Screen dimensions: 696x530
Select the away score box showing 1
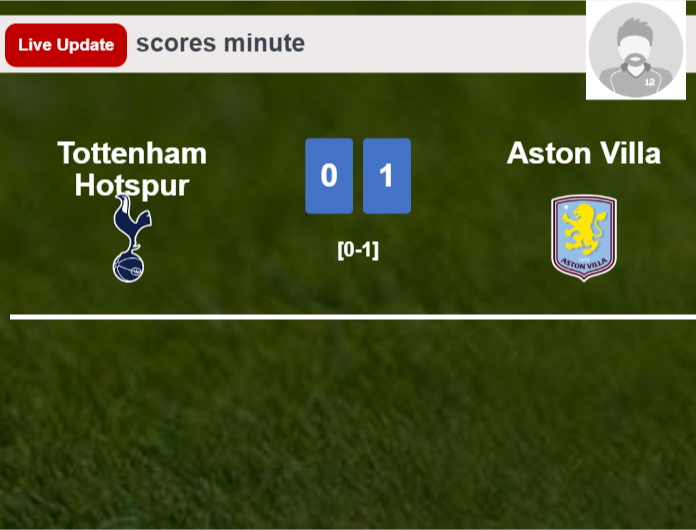click(387, 176)
